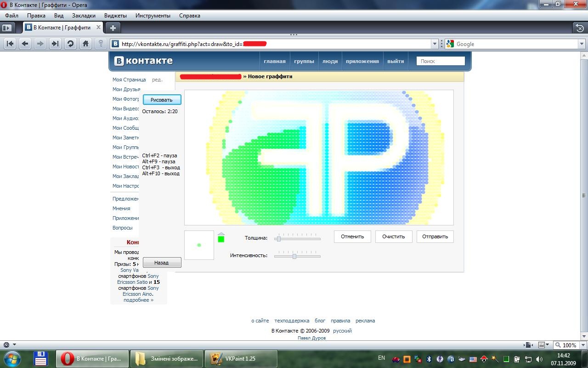Toggle fit-to-width icon in status bar

tap(527, 345)
